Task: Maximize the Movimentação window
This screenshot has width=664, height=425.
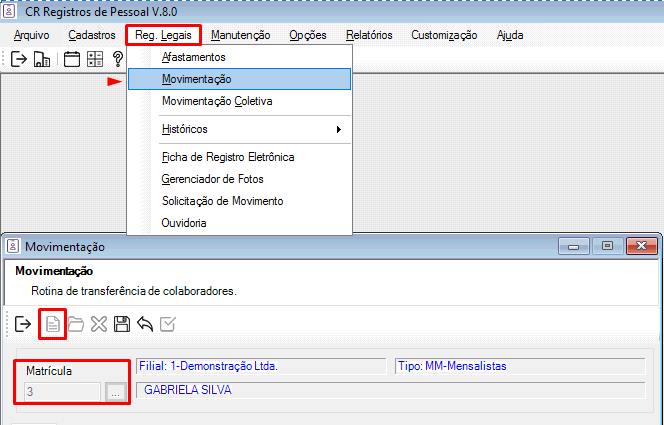Action: 608,246
